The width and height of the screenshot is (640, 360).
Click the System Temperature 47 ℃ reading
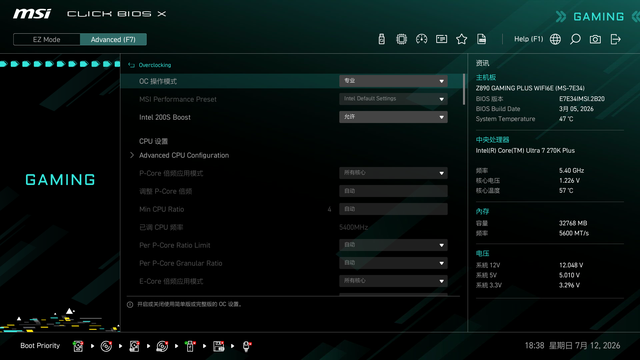click(x=566, y=119)
